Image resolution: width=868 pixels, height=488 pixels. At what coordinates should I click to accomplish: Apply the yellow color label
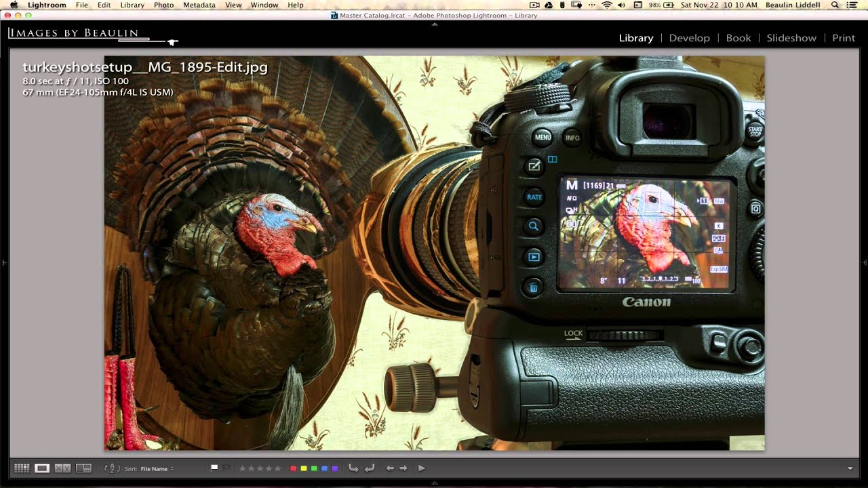click(303, 468)
